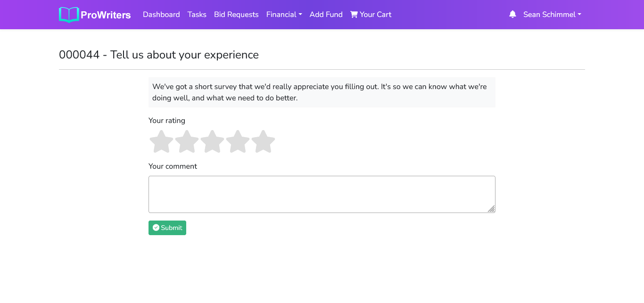Viewport: 644px width, 303px height.
Task: Rate one star with the first star
Action: click(161, 142)
